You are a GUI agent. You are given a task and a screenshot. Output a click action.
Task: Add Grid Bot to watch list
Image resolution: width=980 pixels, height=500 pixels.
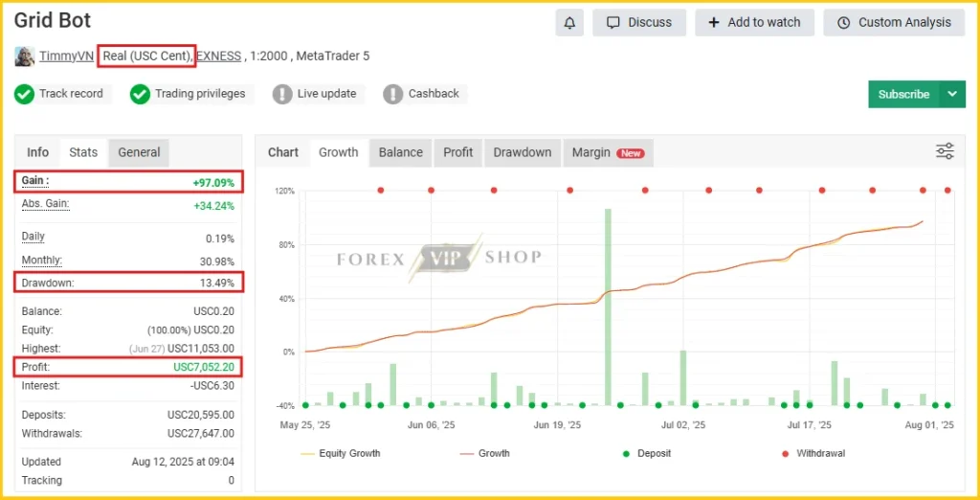(x=754, y=23)
